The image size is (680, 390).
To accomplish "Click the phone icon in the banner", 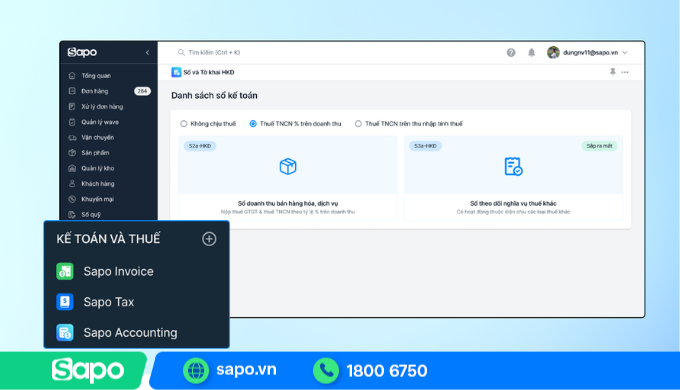I will (326, 371).
